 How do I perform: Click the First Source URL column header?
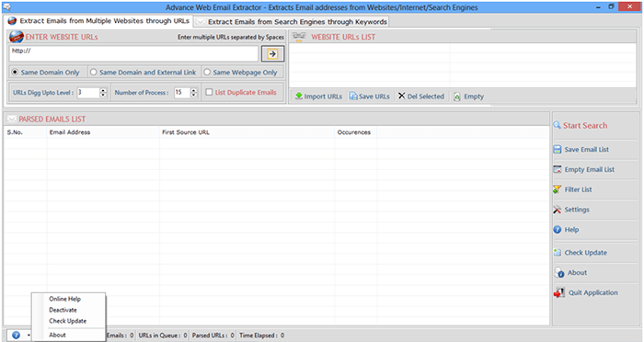[247, 132]
